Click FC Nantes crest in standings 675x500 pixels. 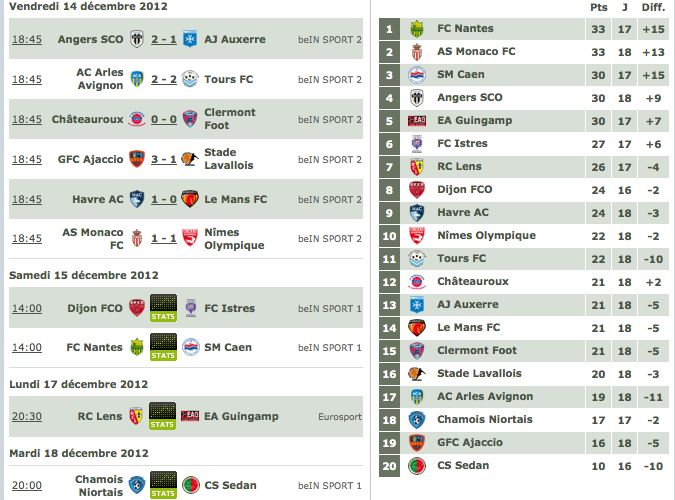tap(417, 29)
